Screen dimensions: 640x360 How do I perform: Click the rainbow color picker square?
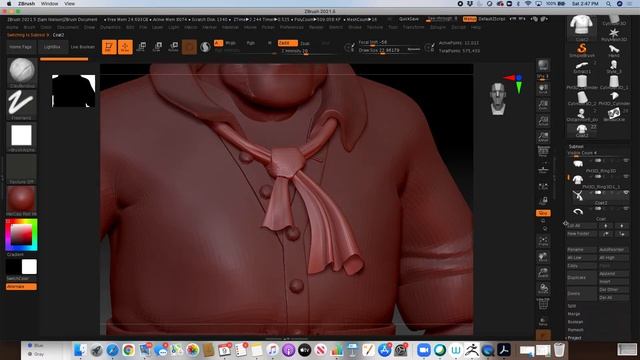pos(21,235)
